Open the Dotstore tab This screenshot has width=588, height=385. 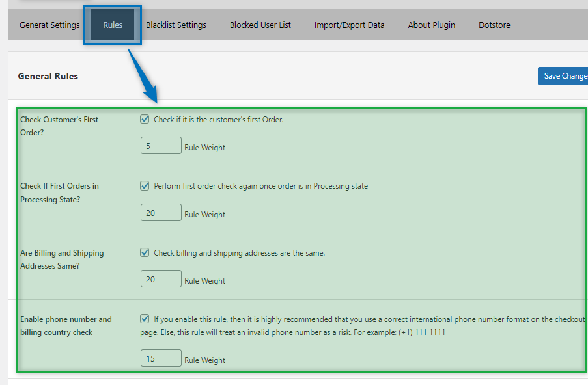coord(494,25)
